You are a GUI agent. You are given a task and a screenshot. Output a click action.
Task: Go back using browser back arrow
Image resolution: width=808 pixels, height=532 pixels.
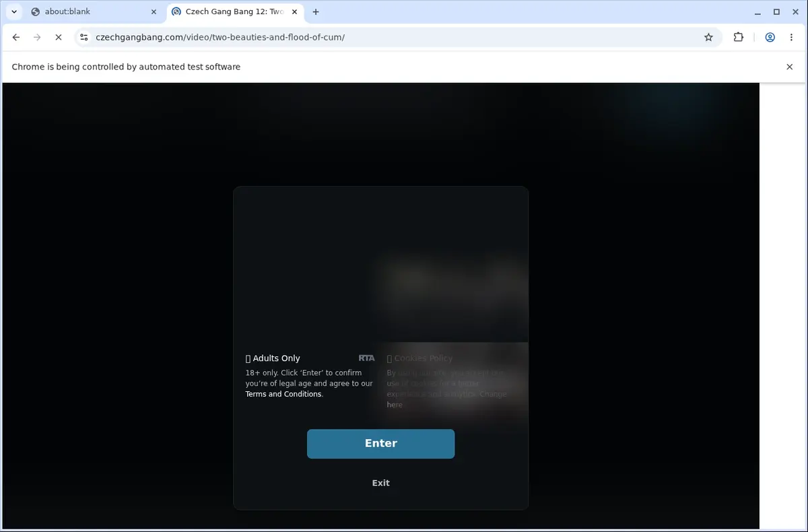pos(16,38)
